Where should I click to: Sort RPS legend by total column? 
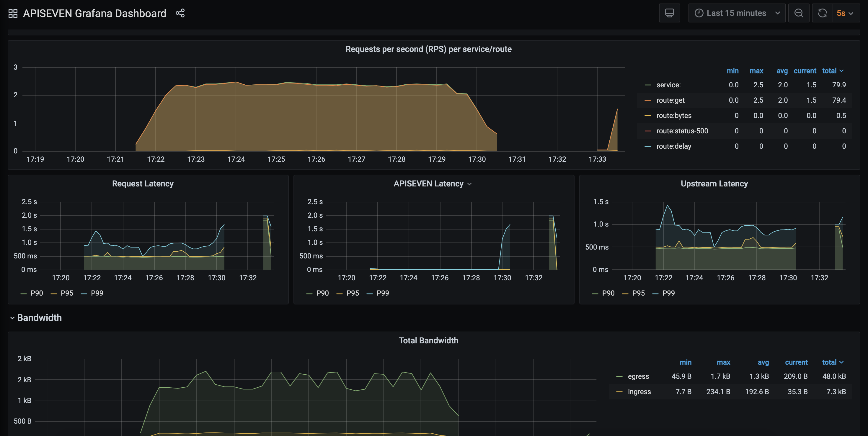[832, 71]
